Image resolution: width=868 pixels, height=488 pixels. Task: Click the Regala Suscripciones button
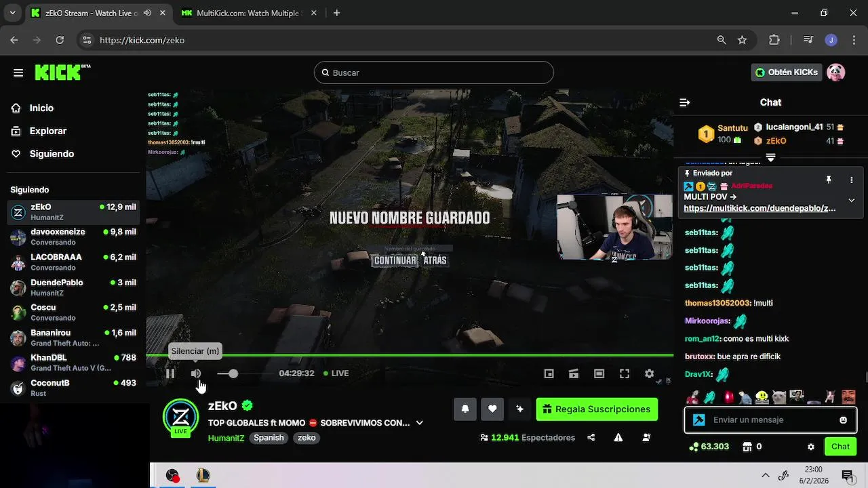[597, 409]
